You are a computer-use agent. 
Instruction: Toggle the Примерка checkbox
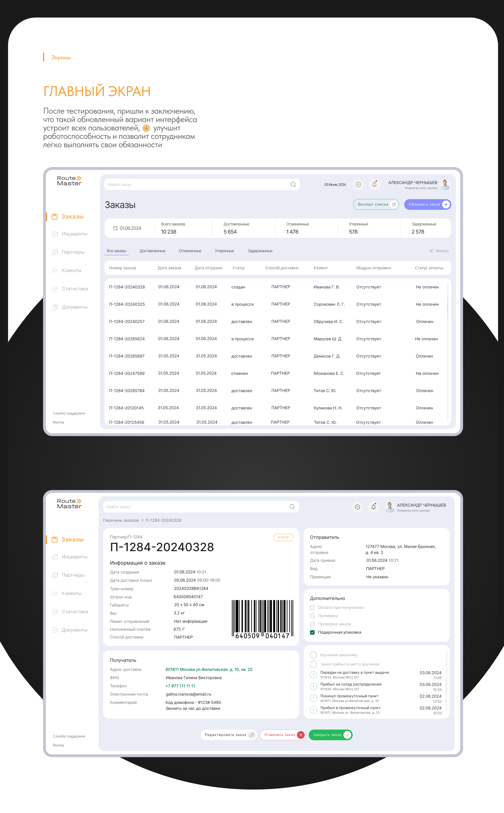pyautogui.click(x=312, y=616)
